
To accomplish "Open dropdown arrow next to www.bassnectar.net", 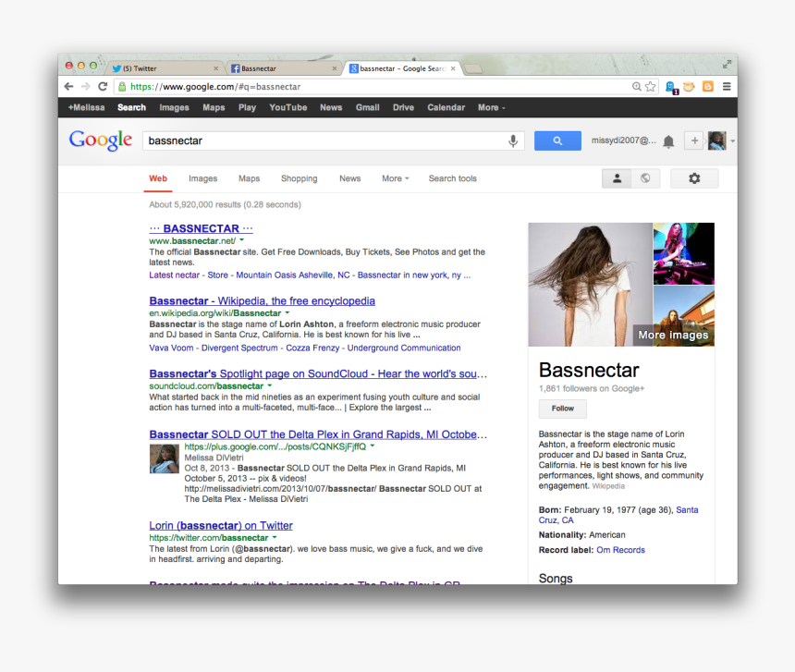I will (x=242, y=240).
